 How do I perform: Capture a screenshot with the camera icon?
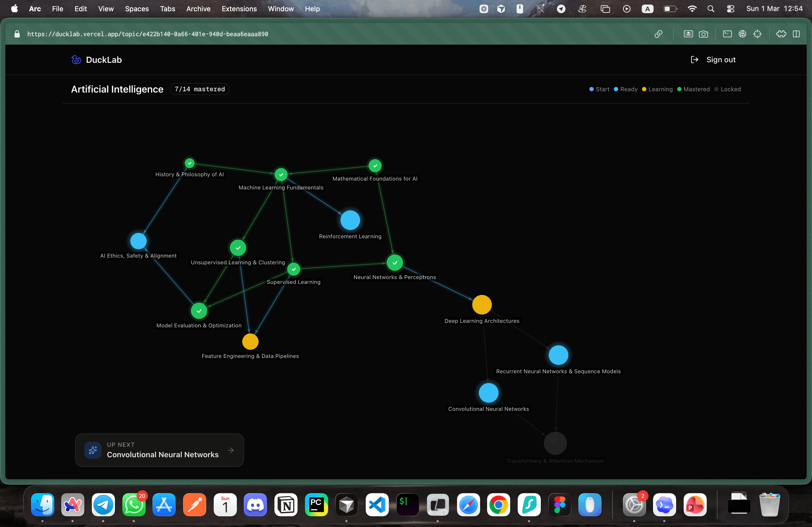704,34
